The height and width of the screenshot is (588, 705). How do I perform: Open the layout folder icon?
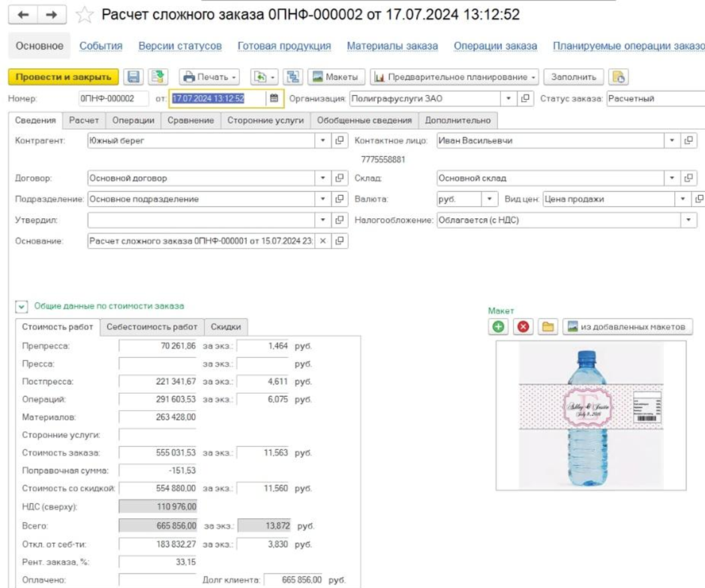coord(547,327)
